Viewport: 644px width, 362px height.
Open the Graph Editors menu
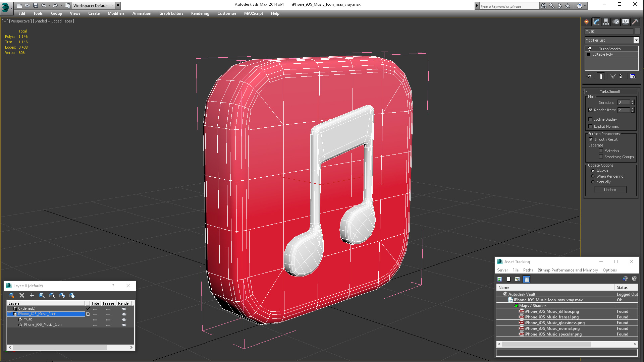pyautogui.click(x=171, y=13)
